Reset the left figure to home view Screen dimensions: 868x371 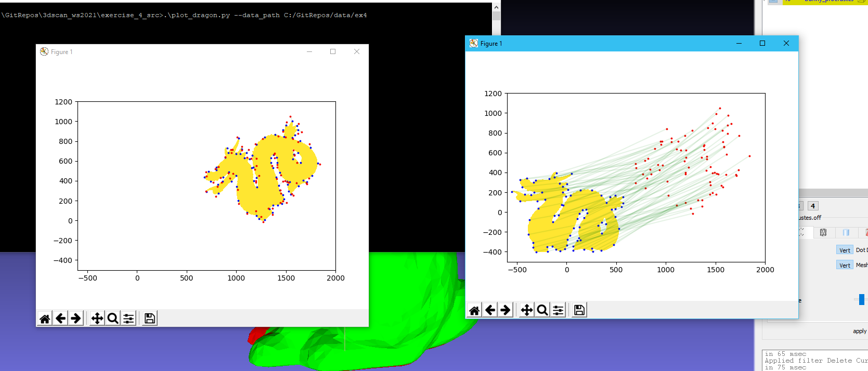pos(45,318)
